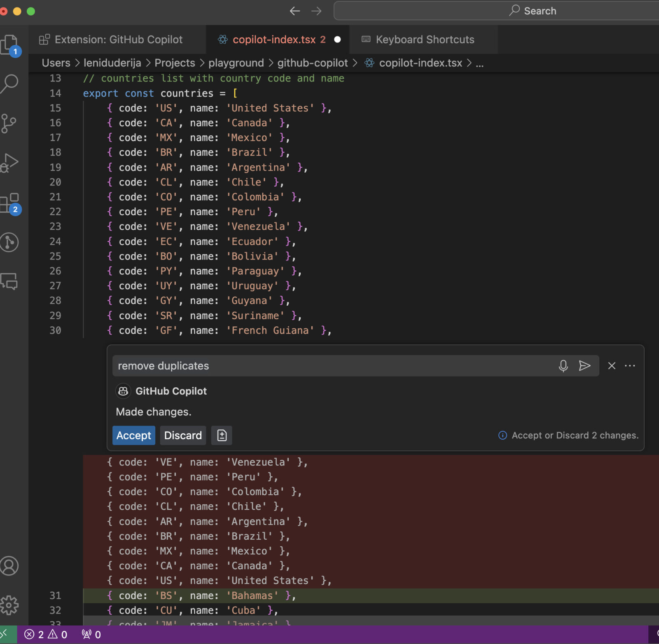Open the breadcrumb overflow ellipsis

click(x=480, y=63)
